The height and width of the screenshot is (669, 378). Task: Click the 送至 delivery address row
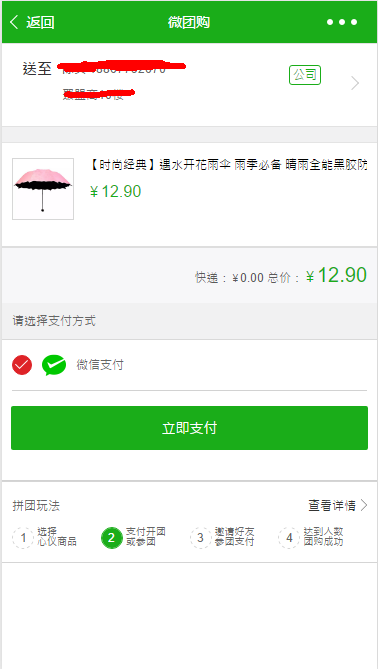[x=189, y=84]
